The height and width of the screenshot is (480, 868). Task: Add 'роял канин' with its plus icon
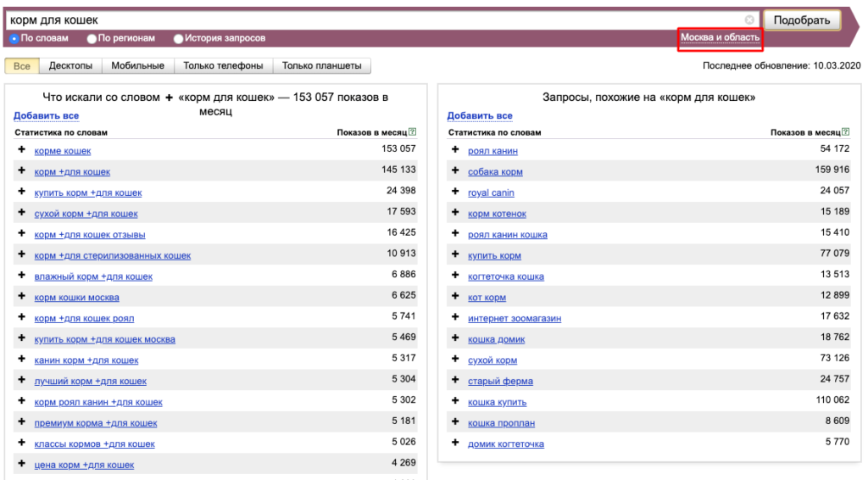click(455, 149)
